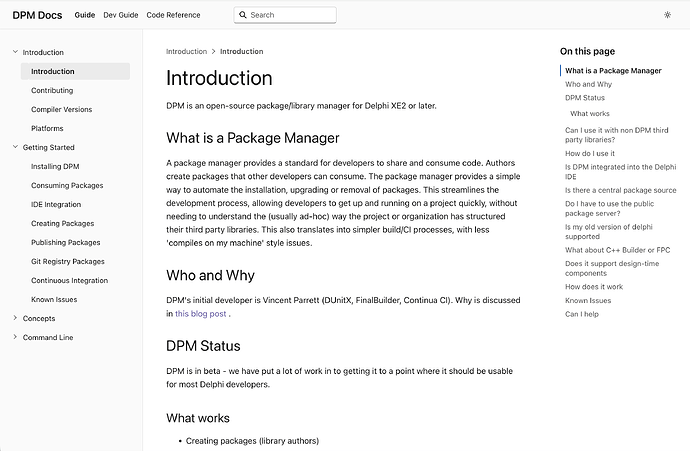Viewport: 690px width, 451px height.
Task: Go to Git Registry Packages page
Action: [68, 261]
